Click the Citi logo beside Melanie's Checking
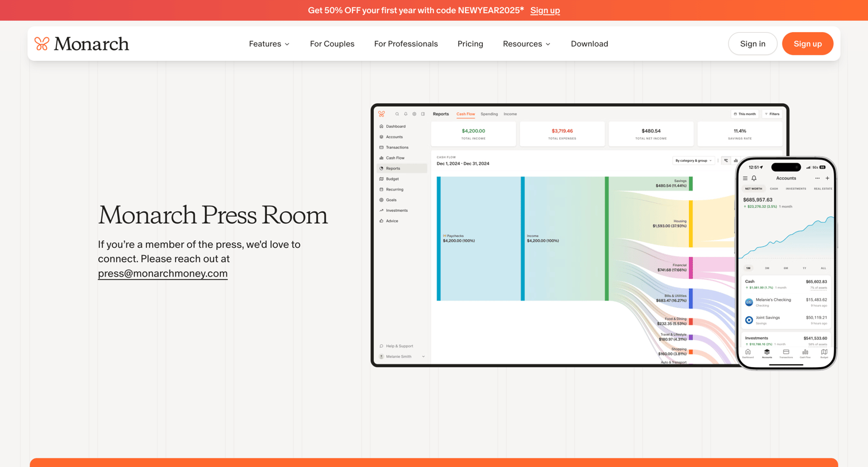This screenshot has height=467, width=868. point(749,302)
